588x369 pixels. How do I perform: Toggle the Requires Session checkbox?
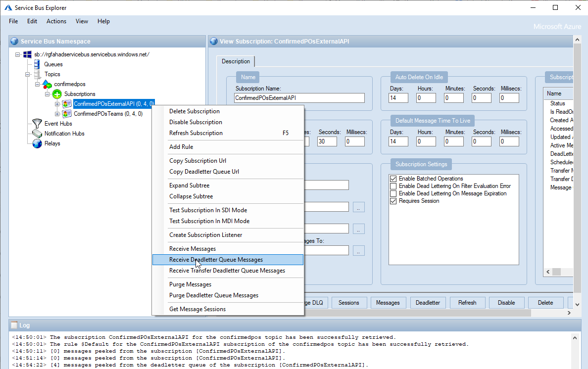click(393, 201)
